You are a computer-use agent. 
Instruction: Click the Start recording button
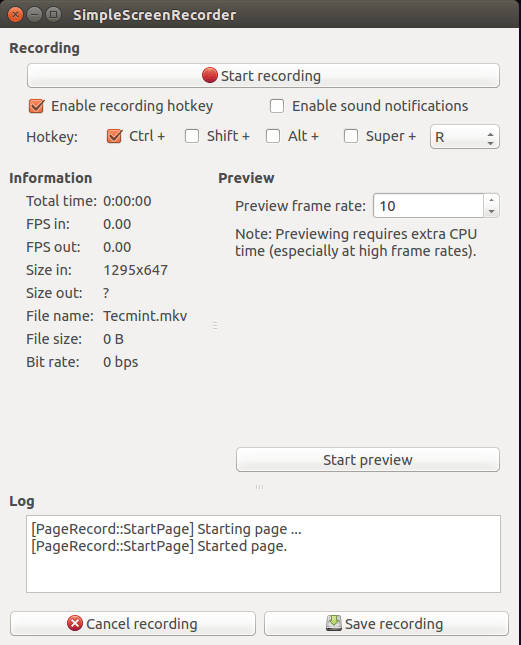coord(263,76)
